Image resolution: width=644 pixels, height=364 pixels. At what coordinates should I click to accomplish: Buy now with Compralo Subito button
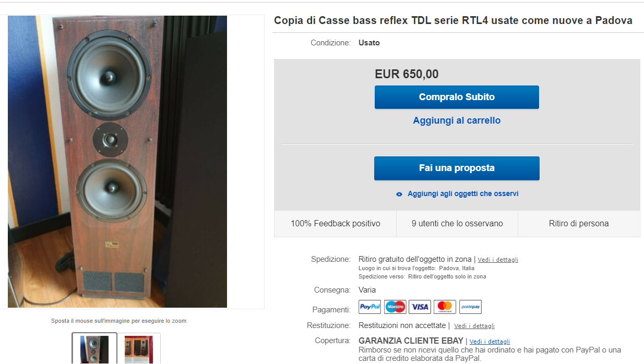(x=457, y=97)
